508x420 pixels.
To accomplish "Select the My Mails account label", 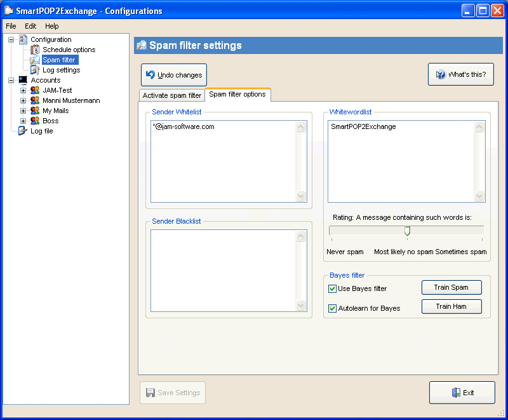I will (56, 111).
